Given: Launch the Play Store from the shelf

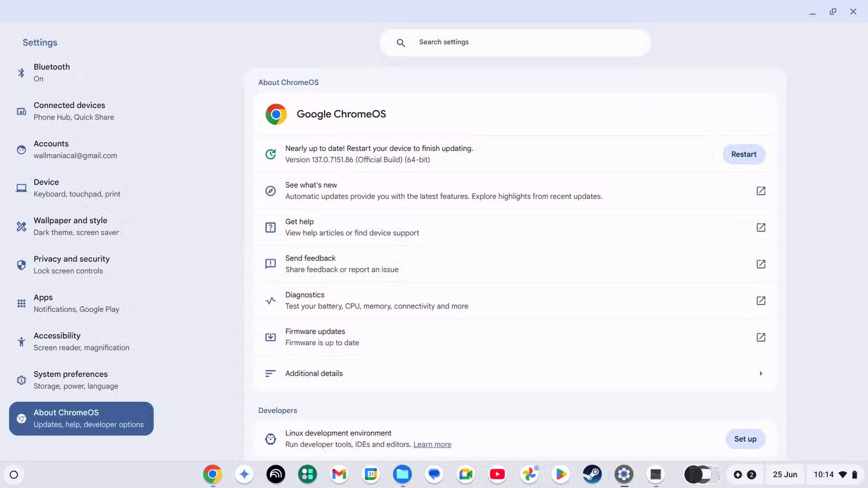Looking at the screenshot, I should click(560, 474).
